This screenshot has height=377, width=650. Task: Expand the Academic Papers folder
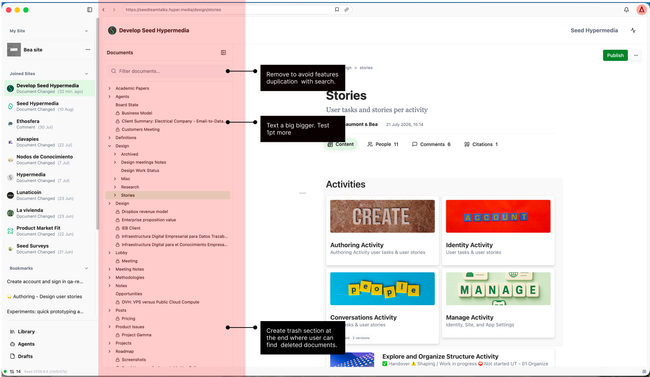tap(110, 88)
